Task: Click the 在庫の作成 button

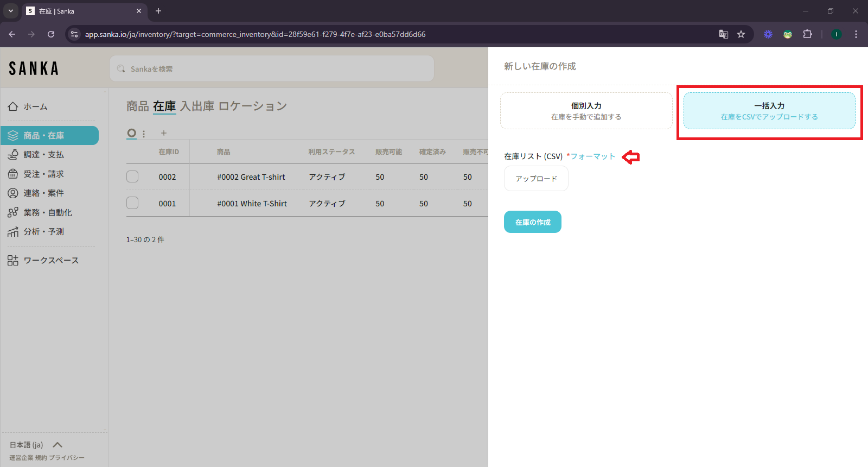Action: [532, 222]
